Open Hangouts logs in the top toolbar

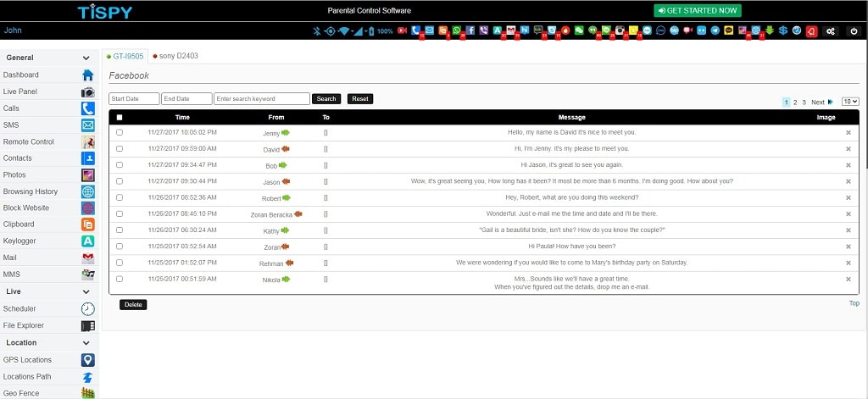(593, 30)
